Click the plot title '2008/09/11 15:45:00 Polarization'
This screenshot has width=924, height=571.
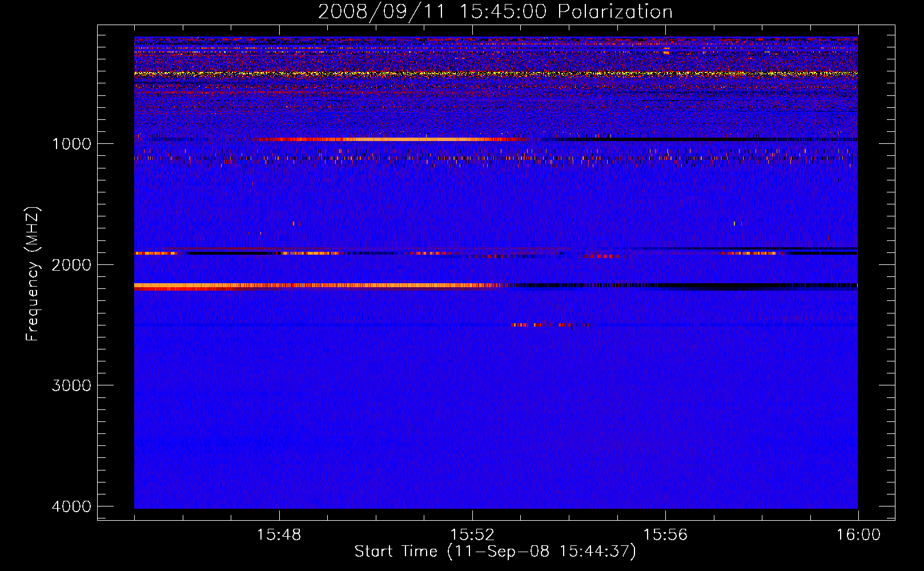[495, 11]
